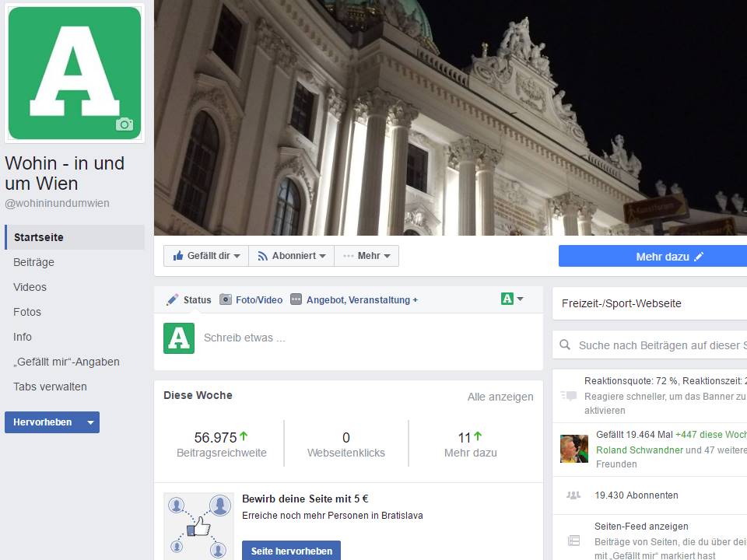Click the Abonnenten people icon
This screenshot has height=560, width=747.
pyautogui.click(x=573, y=495)
